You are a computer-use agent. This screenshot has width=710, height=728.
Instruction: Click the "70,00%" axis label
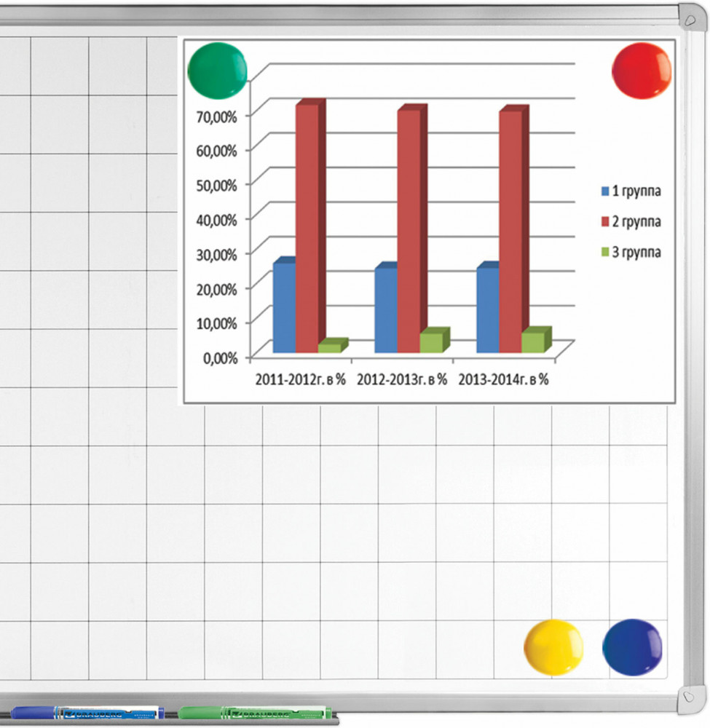point(216,116)
